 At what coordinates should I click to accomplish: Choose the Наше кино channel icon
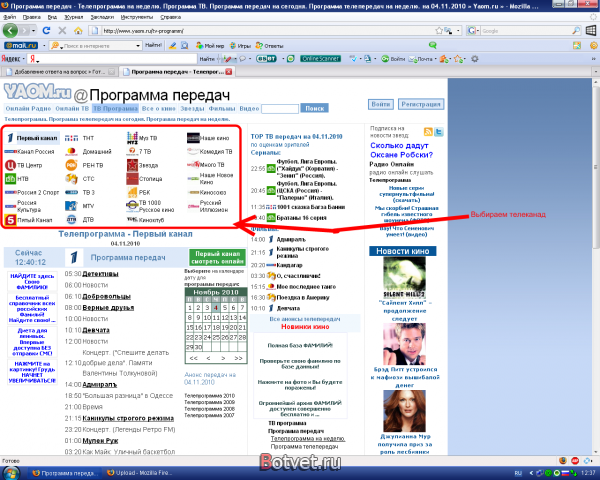193,138
